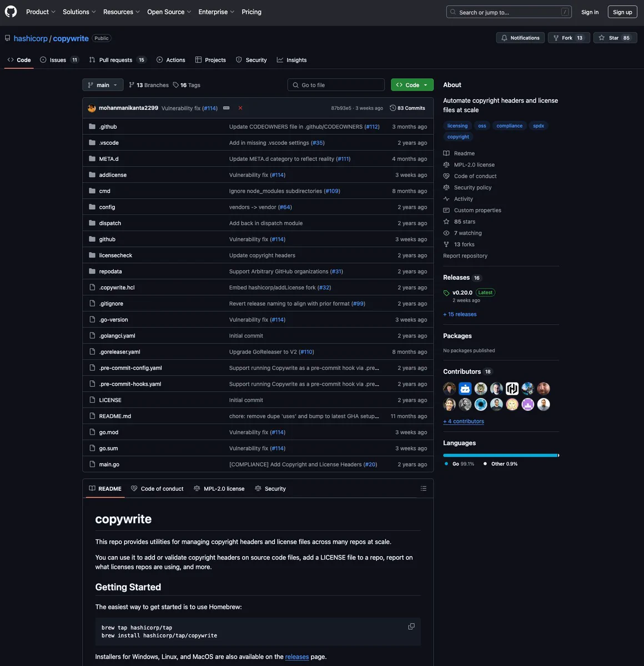Image resolution: width=644 pixels, height=666 pixels.
Task: Expand commit message ellipsis icon
Action: 227,108
